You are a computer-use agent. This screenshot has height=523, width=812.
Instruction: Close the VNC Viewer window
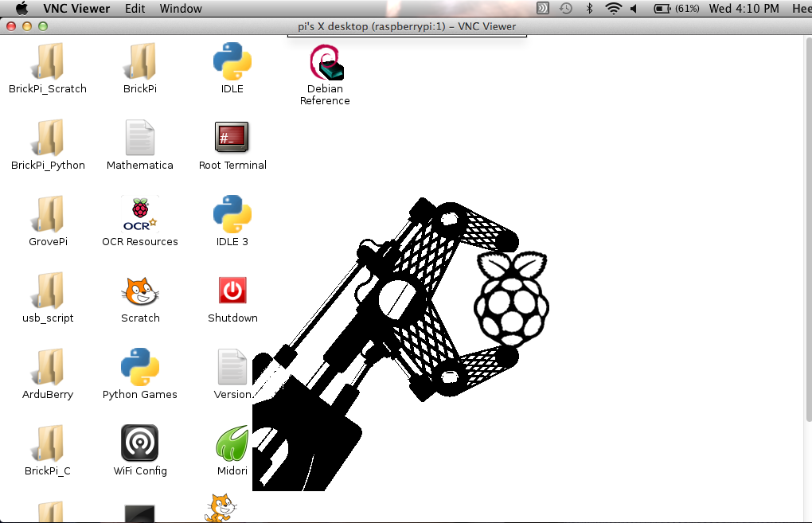[11, 26]
